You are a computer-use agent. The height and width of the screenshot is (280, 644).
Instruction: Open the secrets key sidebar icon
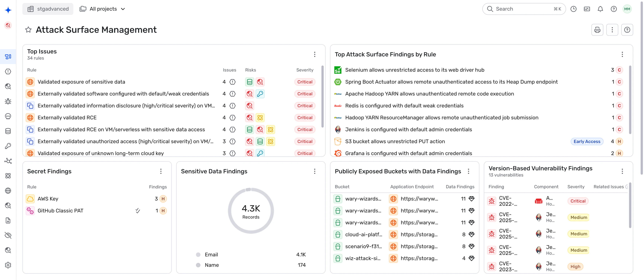pos(8,146)
